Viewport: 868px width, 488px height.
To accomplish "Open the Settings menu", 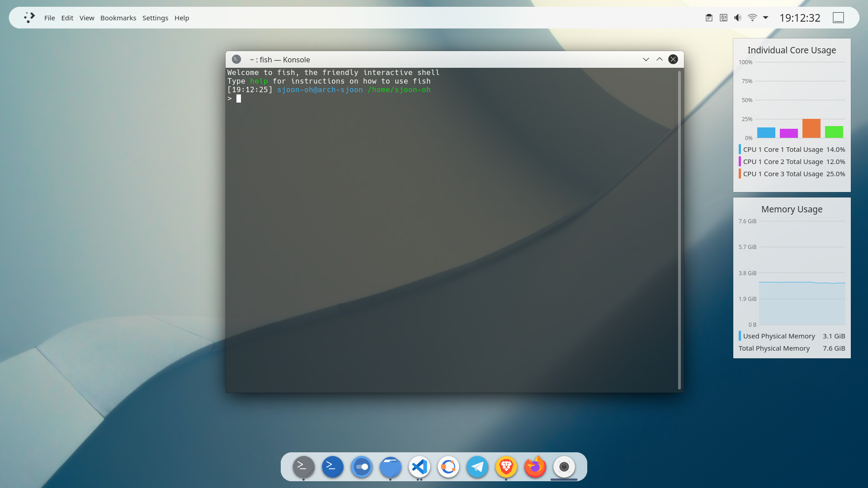I will (155, 18).
